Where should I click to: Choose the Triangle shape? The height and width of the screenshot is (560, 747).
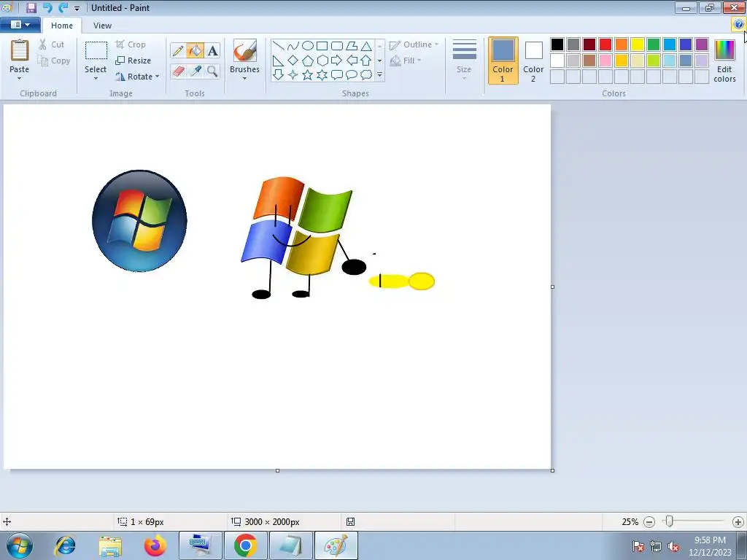tap(366, 46)
